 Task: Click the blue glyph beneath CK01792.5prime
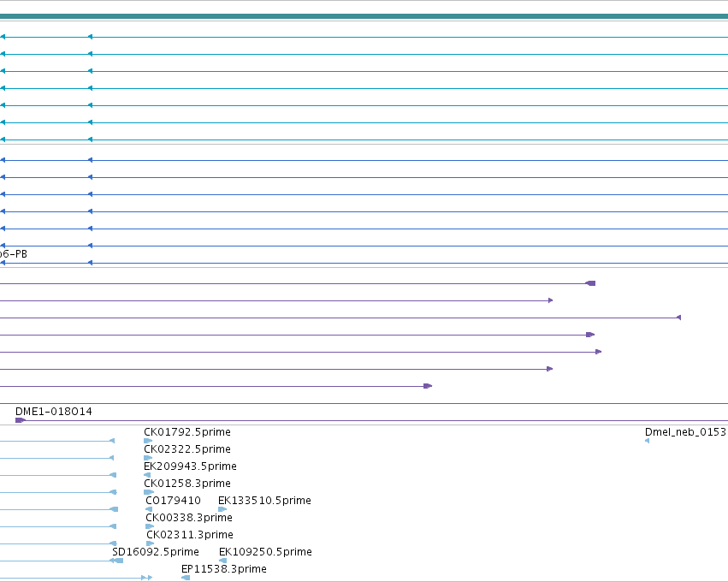[x=148, y=441]
